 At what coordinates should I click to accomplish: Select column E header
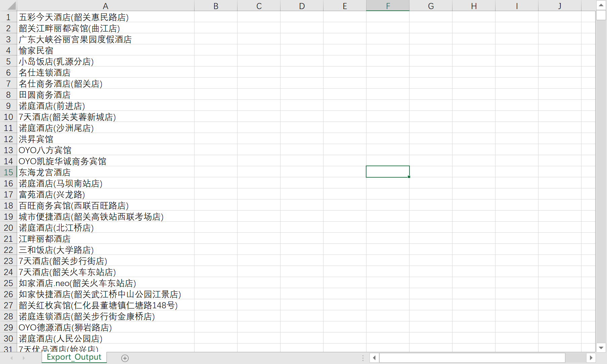345,6
